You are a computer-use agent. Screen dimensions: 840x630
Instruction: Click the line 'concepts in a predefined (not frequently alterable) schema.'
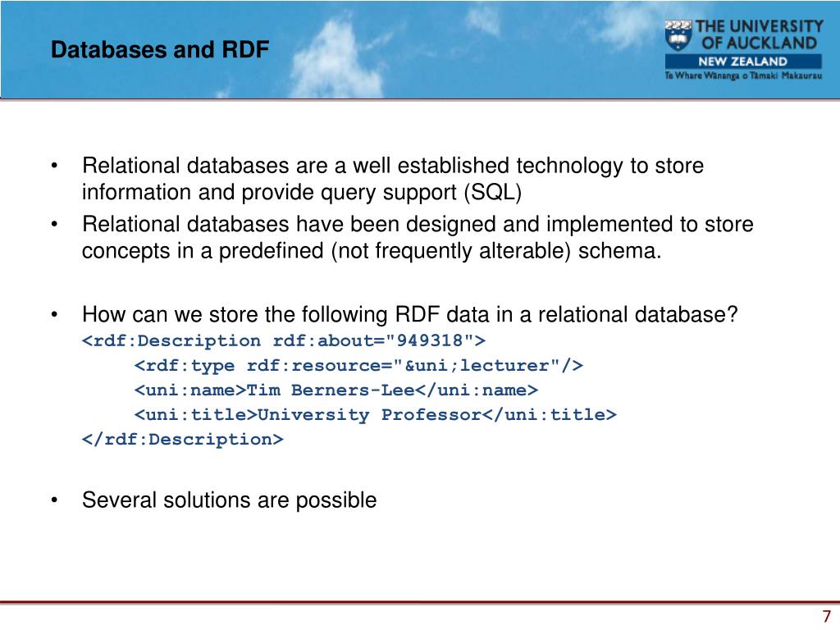pyautogui.click(x=372, y=251)
